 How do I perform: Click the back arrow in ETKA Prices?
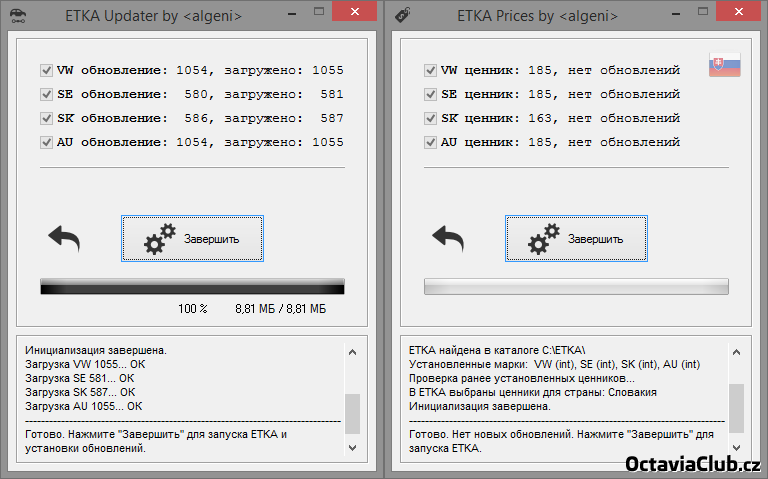(448, 238)
